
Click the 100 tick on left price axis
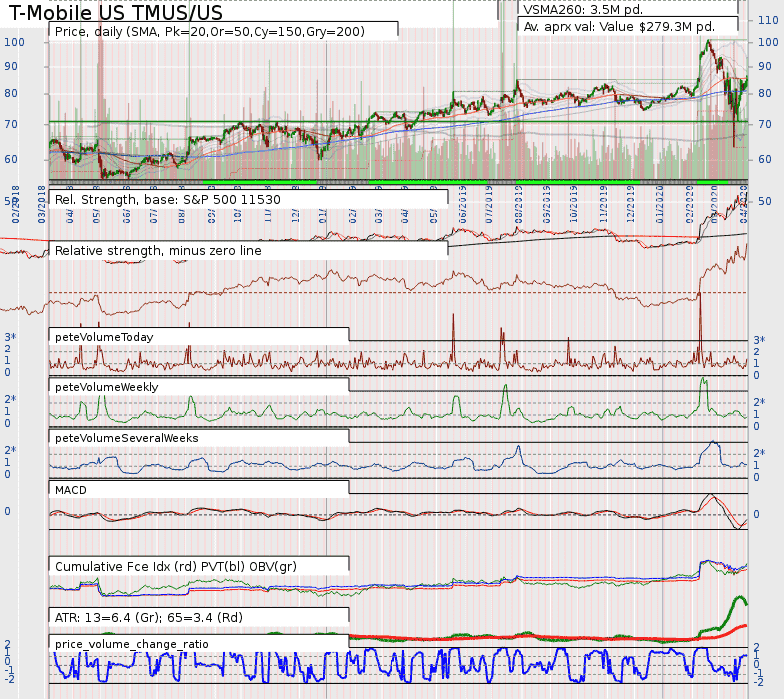click(14, 42)
